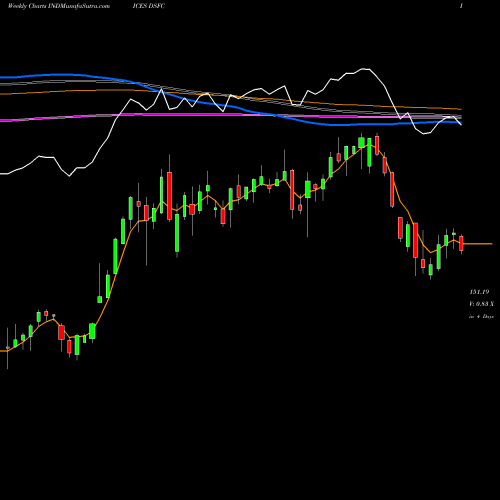The image size is (500, 500).
Task: Click the 'in 4 Days' label
Action: click(x=481, y=316)
